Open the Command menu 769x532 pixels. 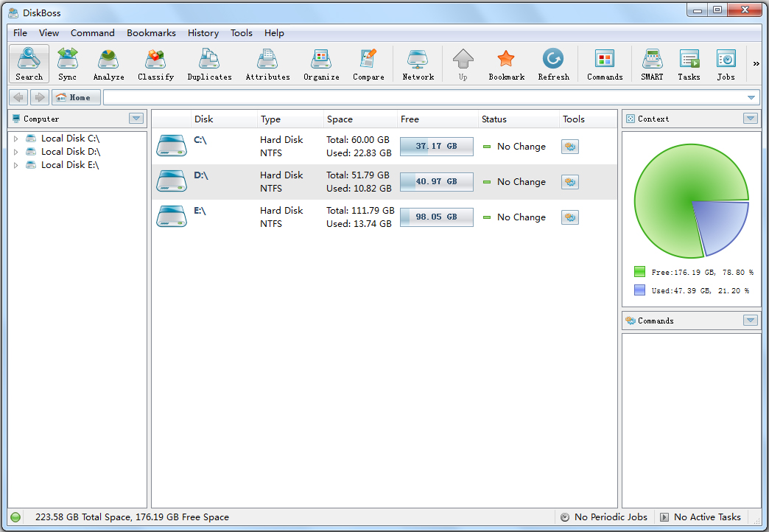93,33
